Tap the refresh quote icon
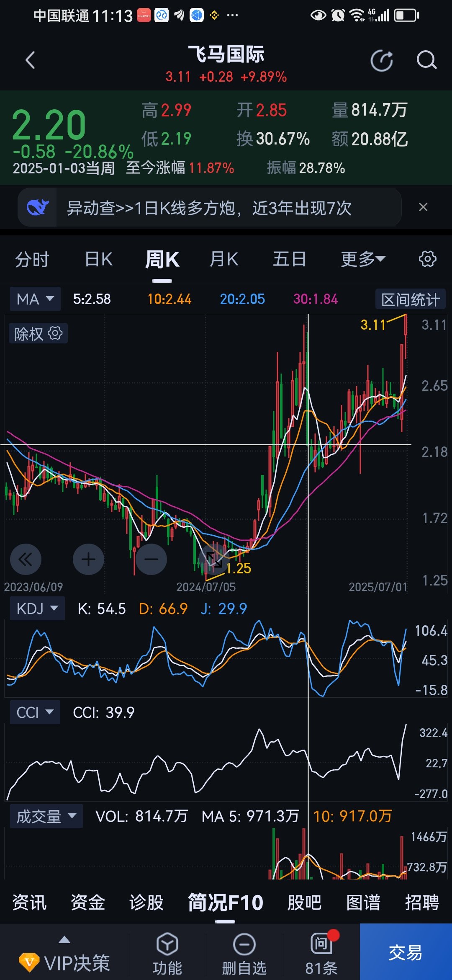The height and width of the screenshot is (980, 452). 382,61
